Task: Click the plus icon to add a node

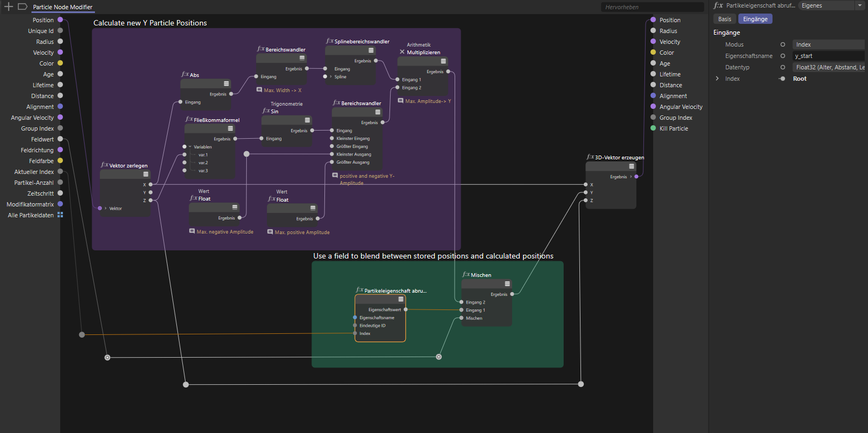Action: (9, 7)
